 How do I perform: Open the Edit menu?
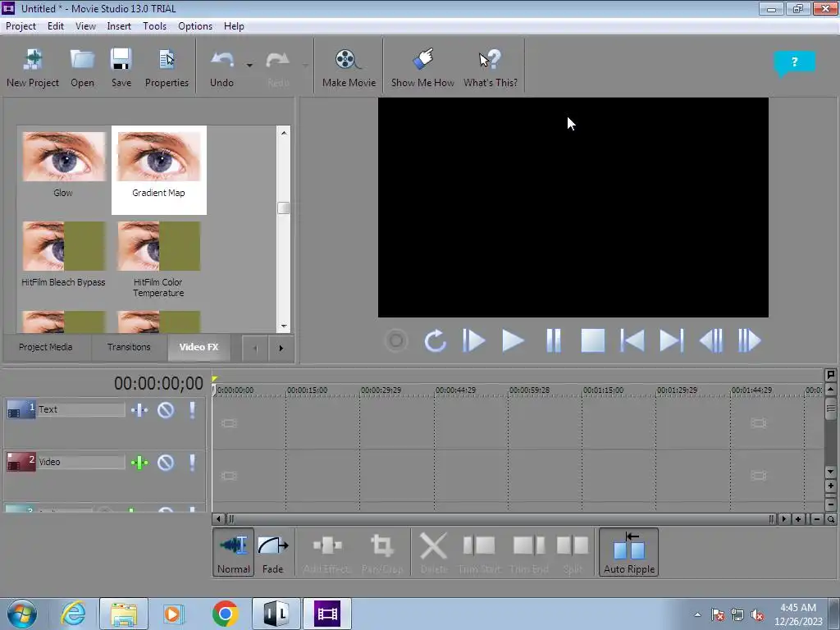tap(55, 26)
